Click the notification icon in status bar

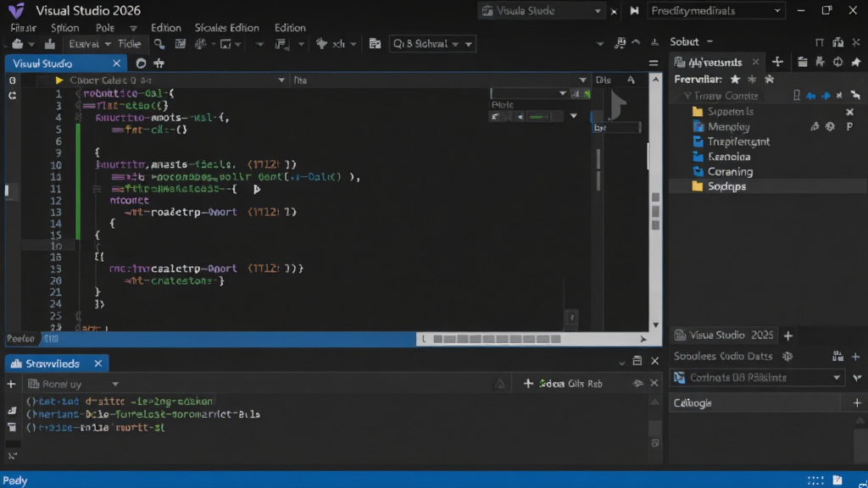tap(837, 480)
